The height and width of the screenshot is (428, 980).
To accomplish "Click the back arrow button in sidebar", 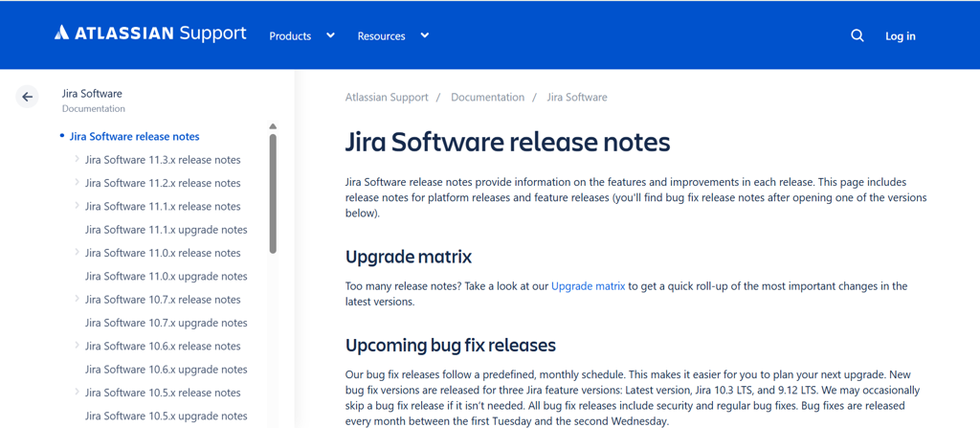I will coord(27,97).
